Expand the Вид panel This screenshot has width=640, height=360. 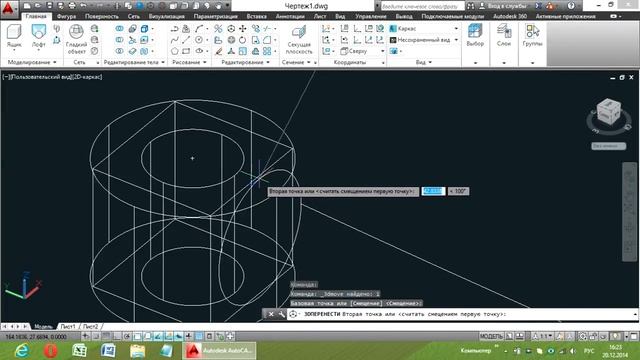pos(424,62)
